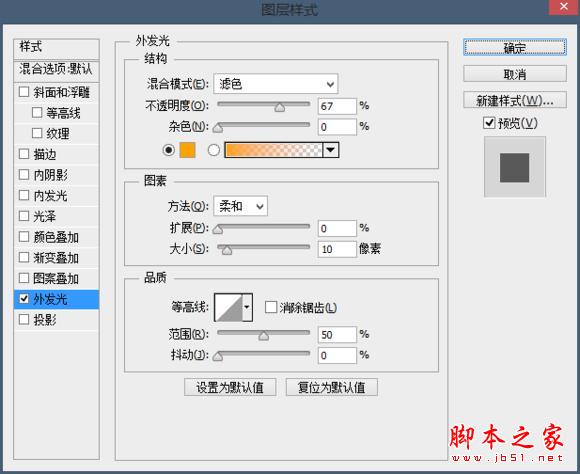
Task: Check the 消除锯齿(L) option
Action: [x=271, y=307]
